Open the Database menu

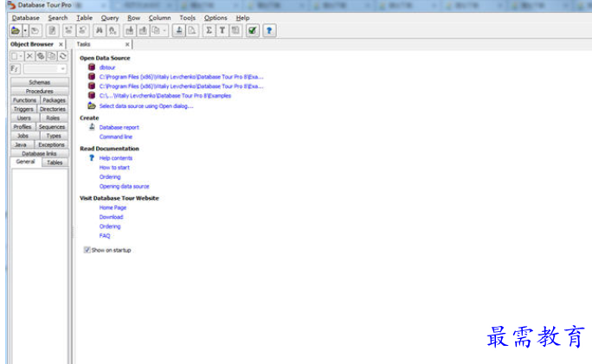click(26, 18)
